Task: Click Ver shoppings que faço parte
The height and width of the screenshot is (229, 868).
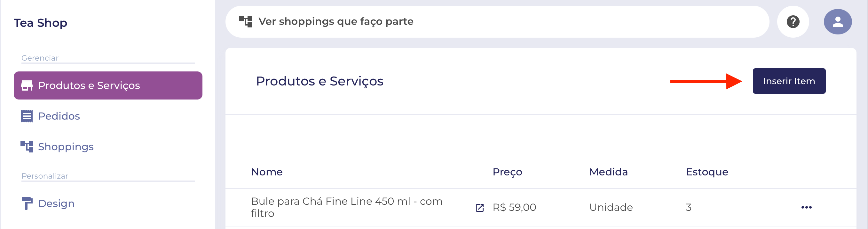Action: [x=336, y=21]
